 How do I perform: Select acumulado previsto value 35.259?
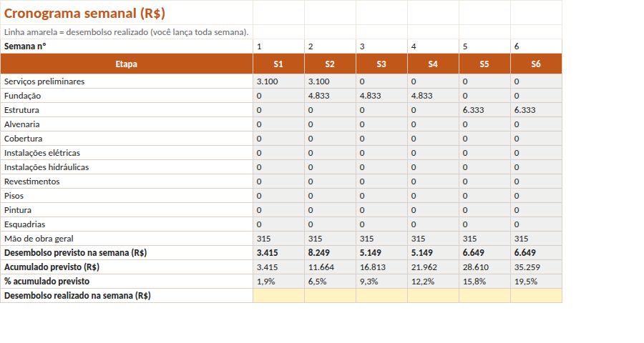click(536, 267)
